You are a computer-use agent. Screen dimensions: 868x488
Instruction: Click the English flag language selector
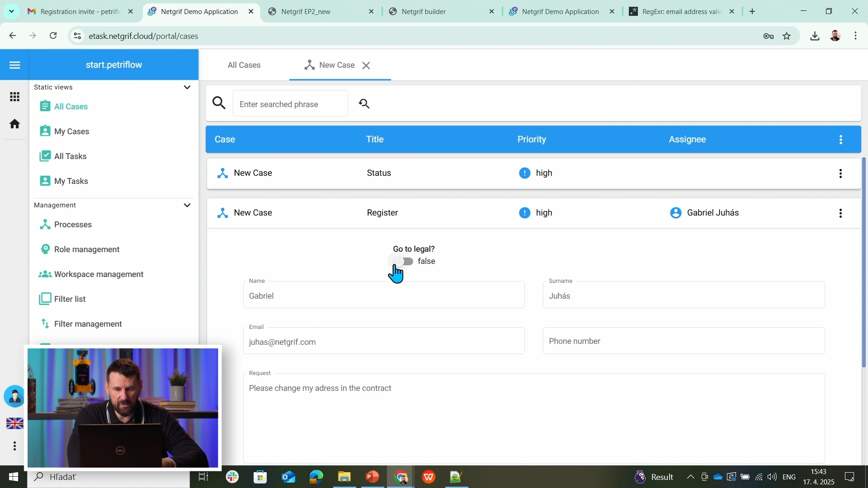[x=14, y=423]
